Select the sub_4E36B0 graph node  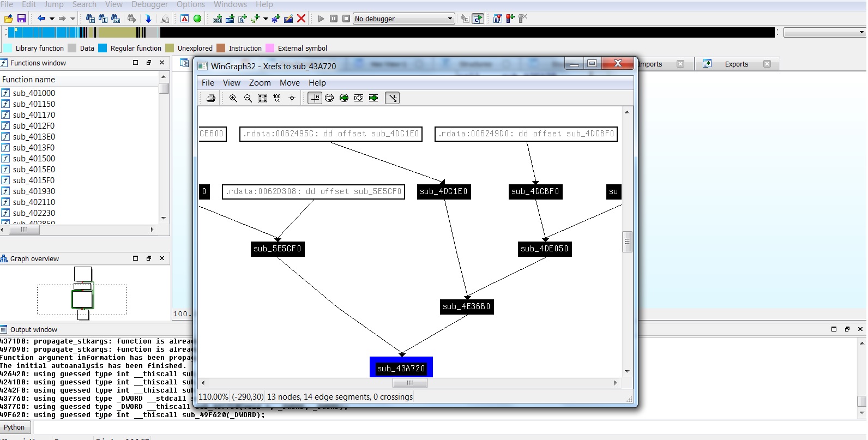467,306
